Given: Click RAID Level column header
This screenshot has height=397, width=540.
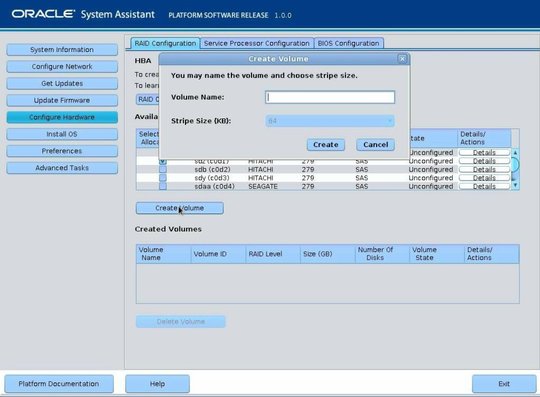Looking at the screenshot, I should coord(273,254).
